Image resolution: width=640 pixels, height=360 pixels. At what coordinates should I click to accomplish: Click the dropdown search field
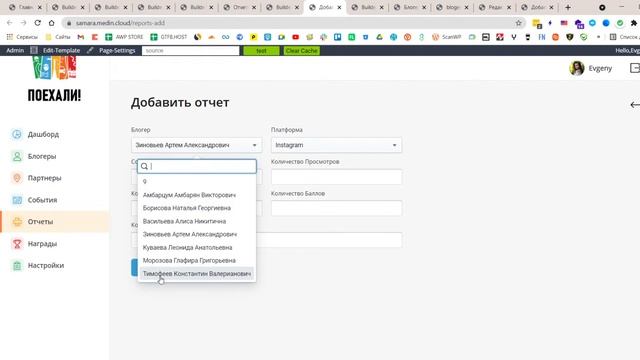(x=197, y=166)
